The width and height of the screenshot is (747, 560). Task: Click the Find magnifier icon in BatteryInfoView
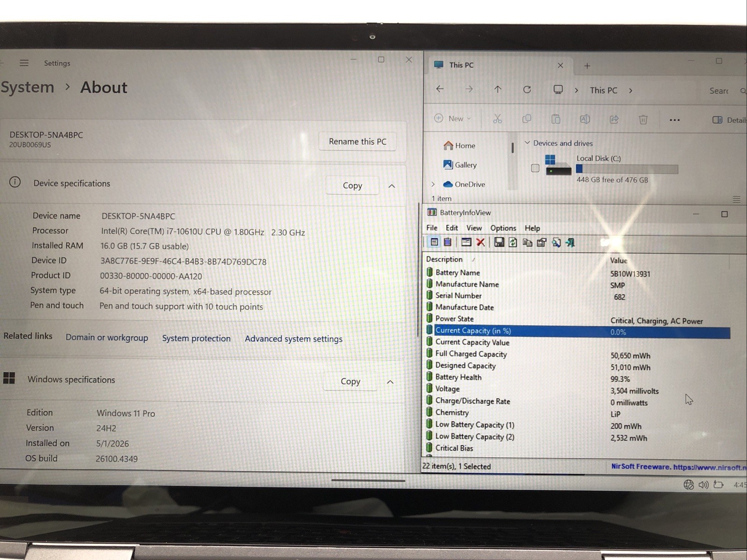pyautogui.click(x=556, y=242)
